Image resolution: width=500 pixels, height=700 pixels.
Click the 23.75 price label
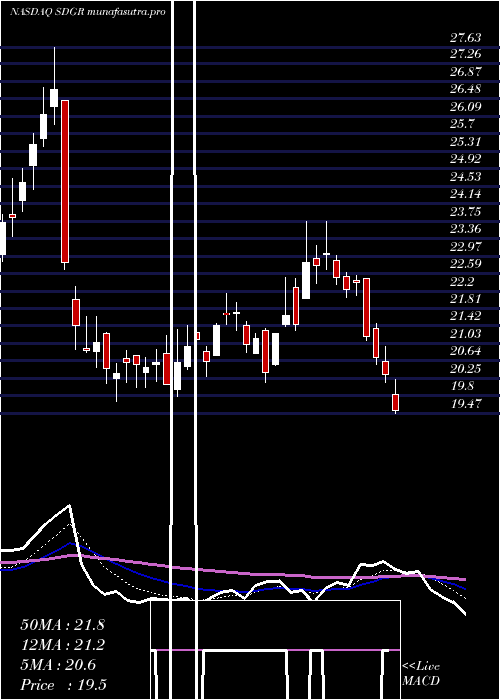point(466,212)
